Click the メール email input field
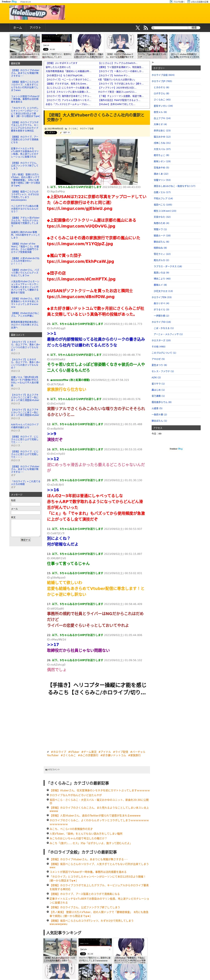Viewport: 210px width, 980px height. 26,513
